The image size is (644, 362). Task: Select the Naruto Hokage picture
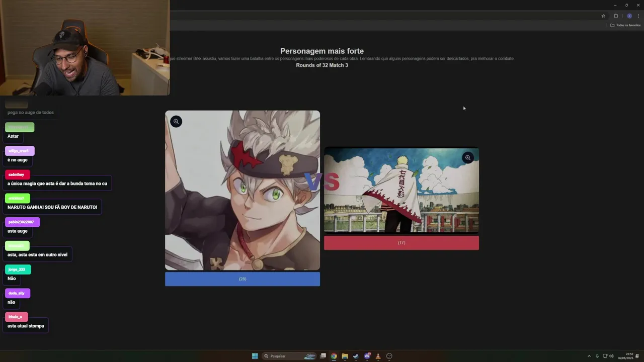tap(401, 191)
